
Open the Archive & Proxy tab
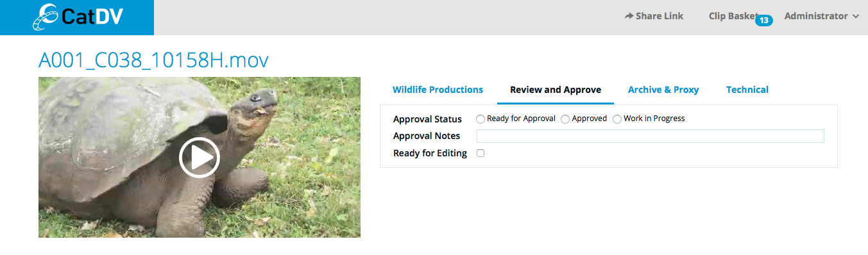pos(663,90)
